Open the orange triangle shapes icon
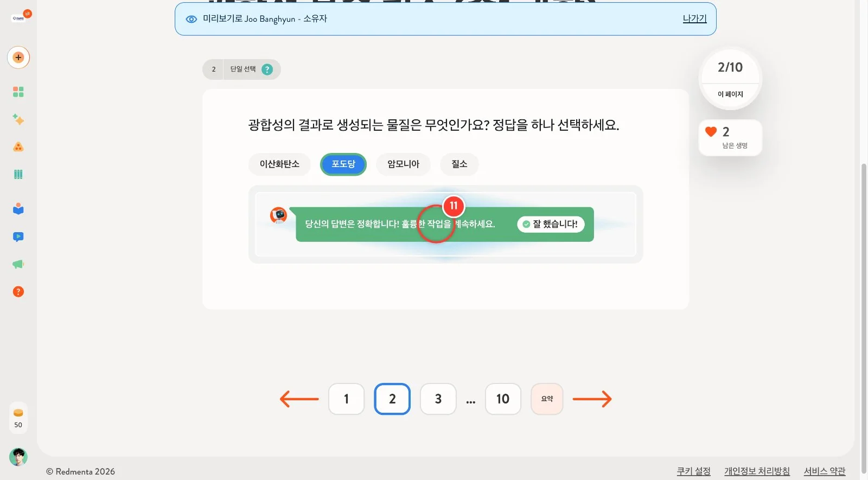Image resolution: width=868 pixels, height=480 pixels. coord(18,147)
